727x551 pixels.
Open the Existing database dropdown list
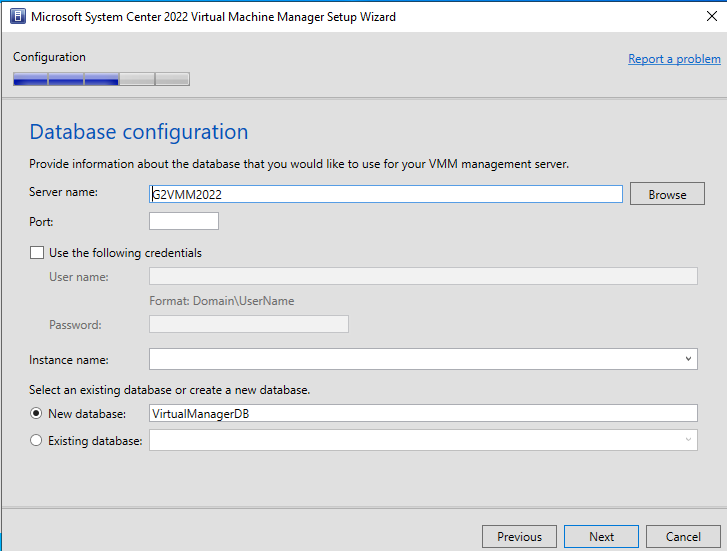point(688,440)
